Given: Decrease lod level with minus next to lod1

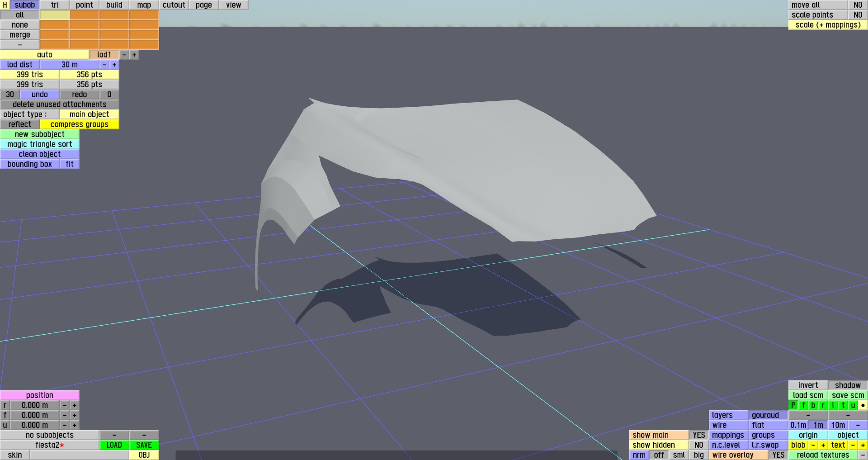Looking at the screenshot, I should tap(124, 55).
